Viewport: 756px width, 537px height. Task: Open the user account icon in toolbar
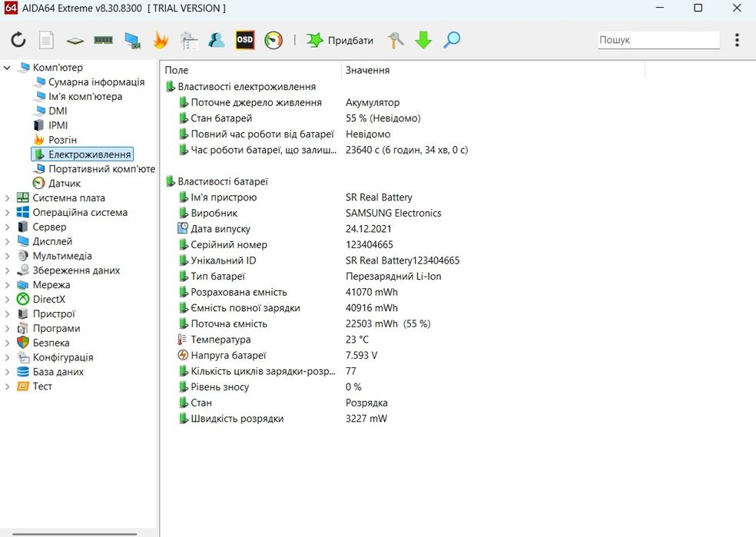(217, 40)
